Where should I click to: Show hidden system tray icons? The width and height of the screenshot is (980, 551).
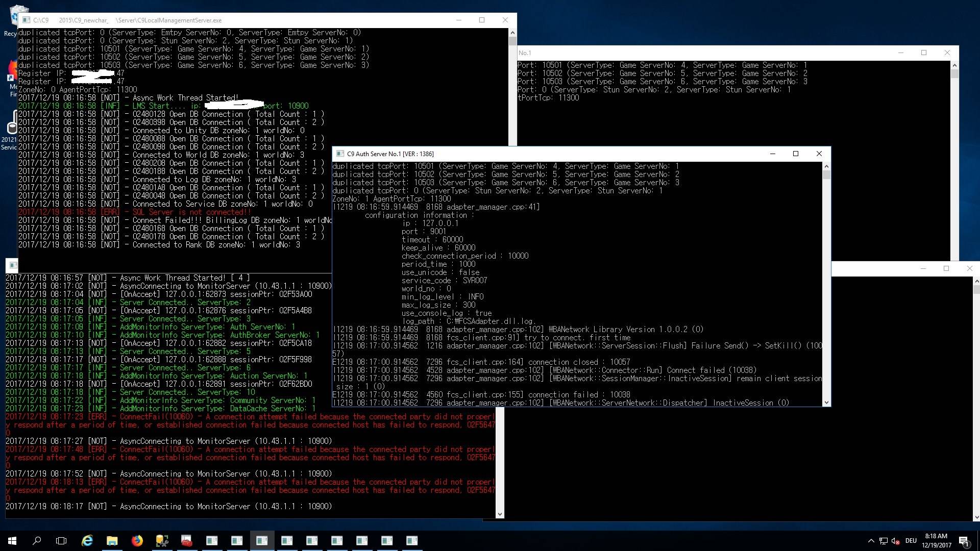point(871,541)
